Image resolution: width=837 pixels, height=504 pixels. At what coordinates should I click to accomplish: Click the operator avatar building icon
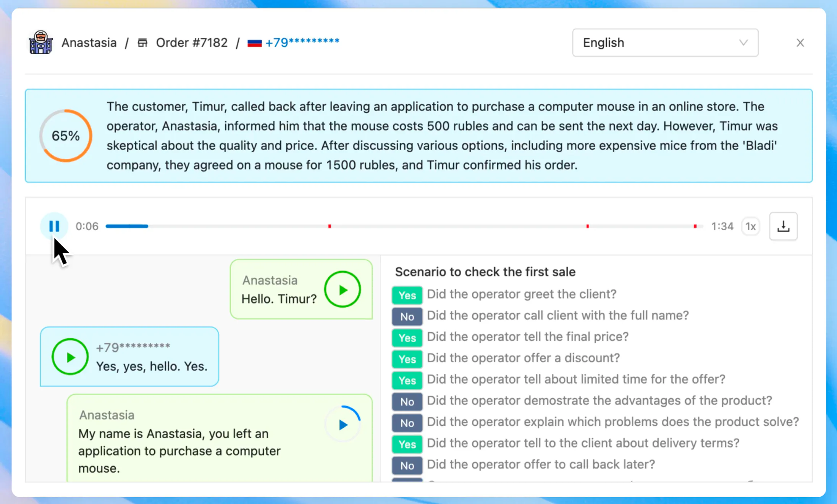click(40, 42)
